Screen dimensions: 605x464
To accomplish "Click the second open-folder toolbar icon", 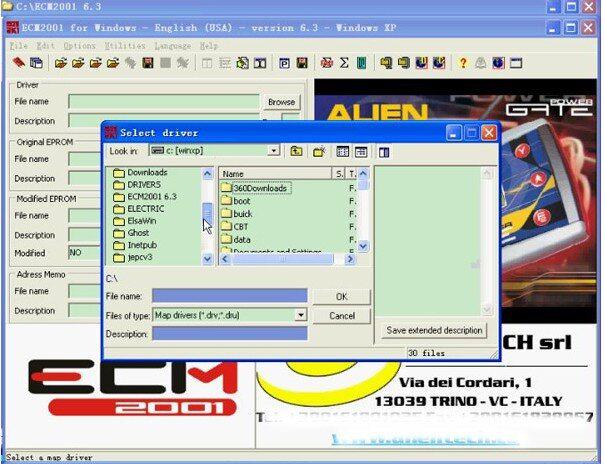I will click(78, 63).
